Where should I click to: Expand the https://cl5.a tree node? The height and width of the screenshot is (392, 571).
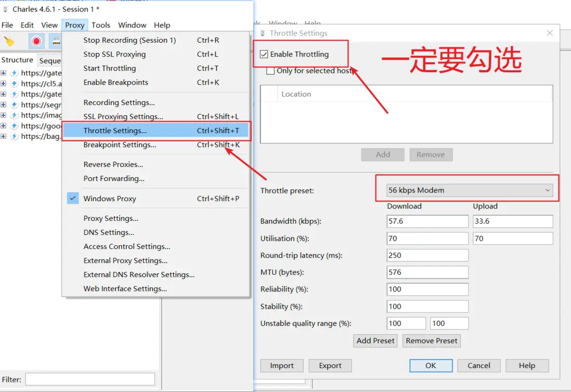click(3, 84)
